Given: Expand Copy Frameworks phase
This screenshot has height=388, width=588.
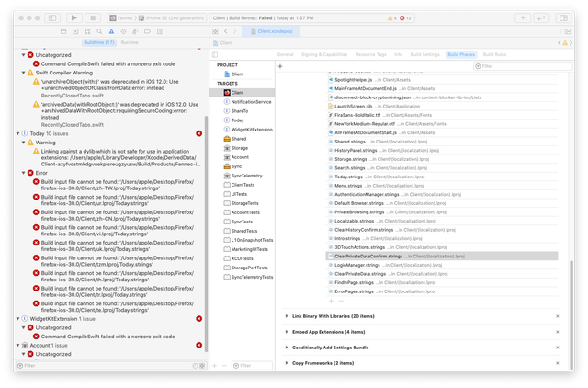Looking at the screenshot, I should click(x=287, y=363).
